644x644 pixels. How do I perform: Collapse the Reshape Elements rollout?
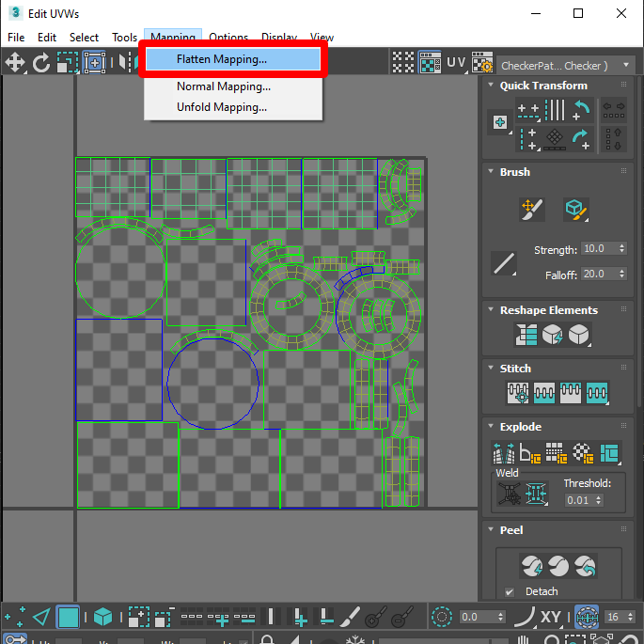pos(491,309)
